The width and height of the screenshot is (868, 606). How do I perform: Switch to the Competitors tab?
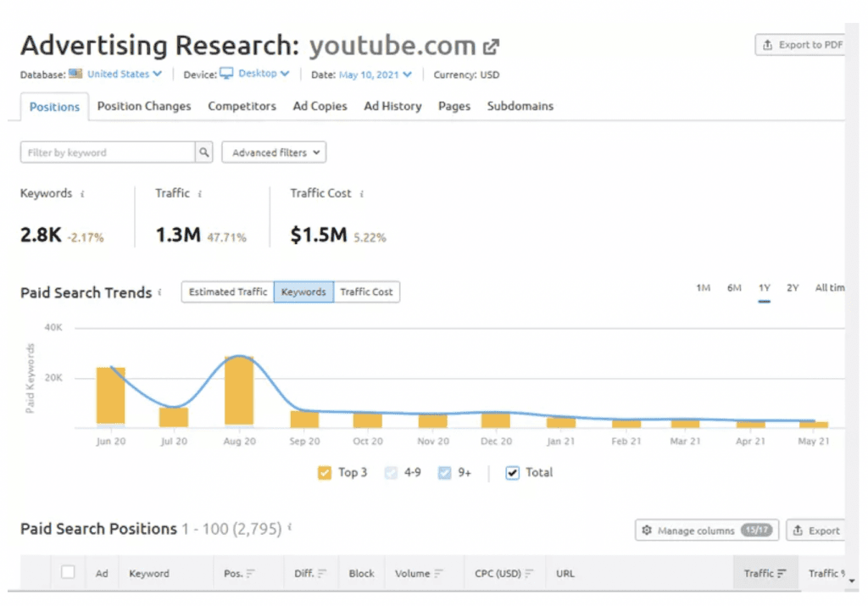242,106
